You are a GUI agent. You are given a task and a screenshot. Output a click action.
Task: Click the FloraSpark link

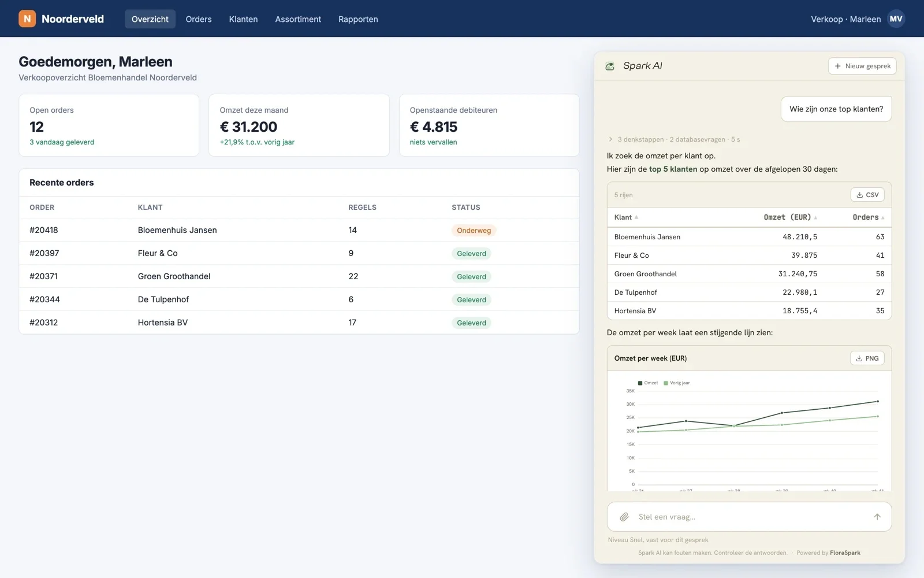pos(845,553)
